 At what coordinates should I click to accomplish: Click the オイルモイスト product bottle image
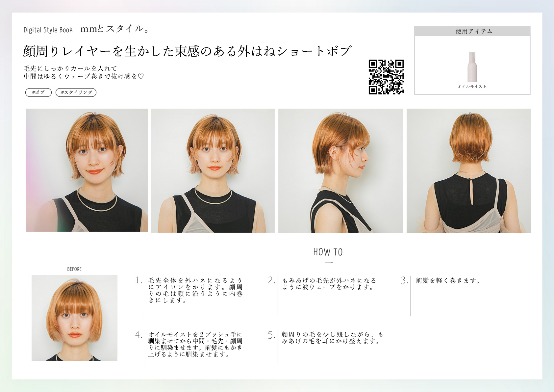point(472,67)
